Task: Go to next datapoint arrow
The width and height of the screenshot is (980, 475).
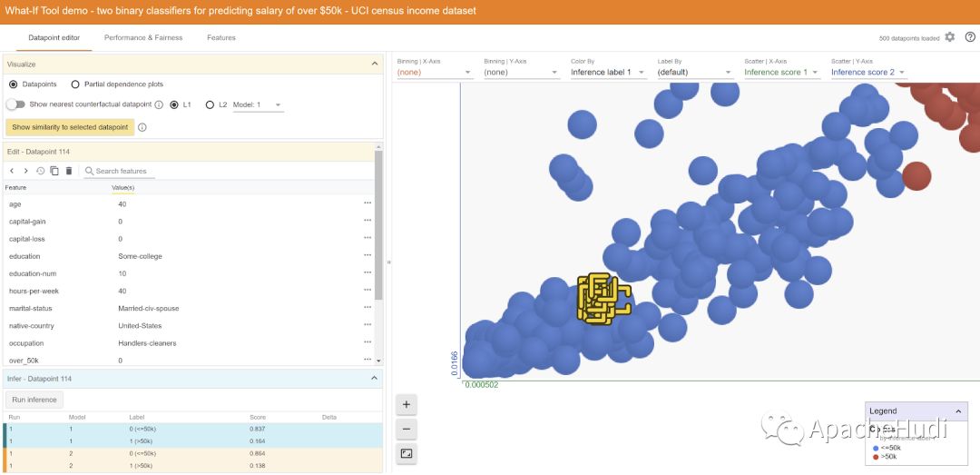Action: [x=25, y=171]
